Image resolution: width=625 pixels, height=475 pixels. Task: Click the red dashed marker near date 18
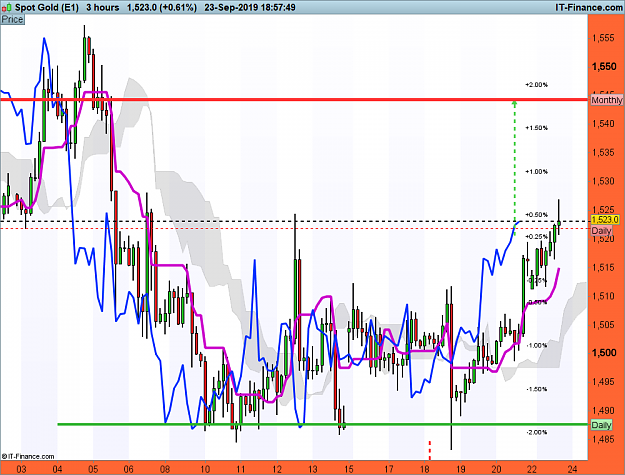[430, 450]
